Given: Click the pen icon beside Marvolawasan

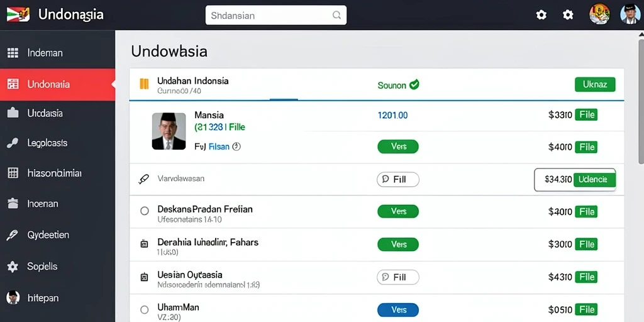Looking at the screenshot, I should [144, 179].
